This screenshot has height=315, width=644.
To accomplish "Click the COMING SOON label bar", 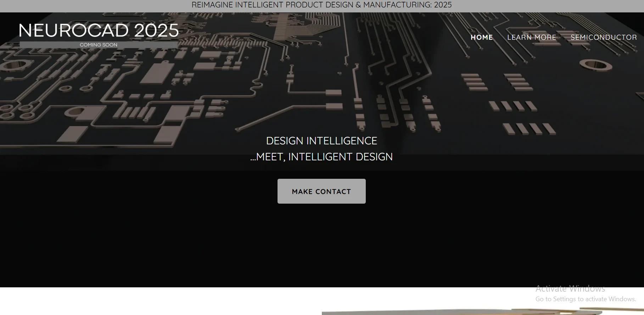I will pyautogui.click(x=99, y=45).
